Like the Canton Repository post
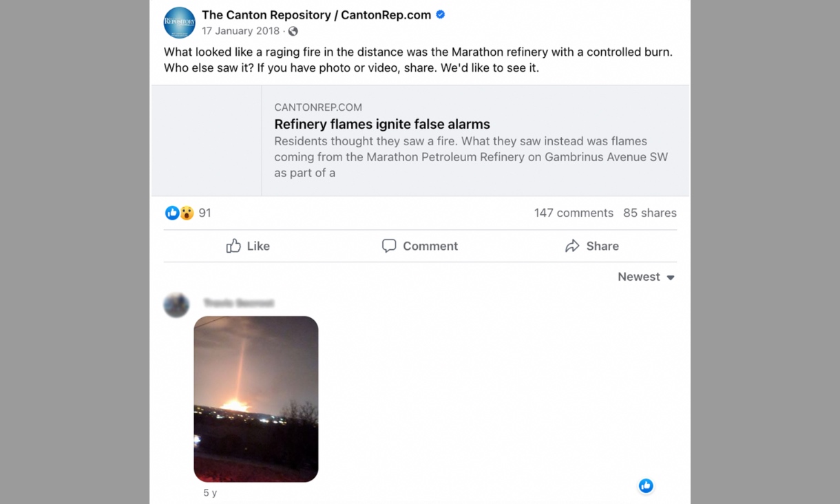Image resolution: width=840 pixels, height=504 pixels. pyautogui.click(x=248, y=246)
